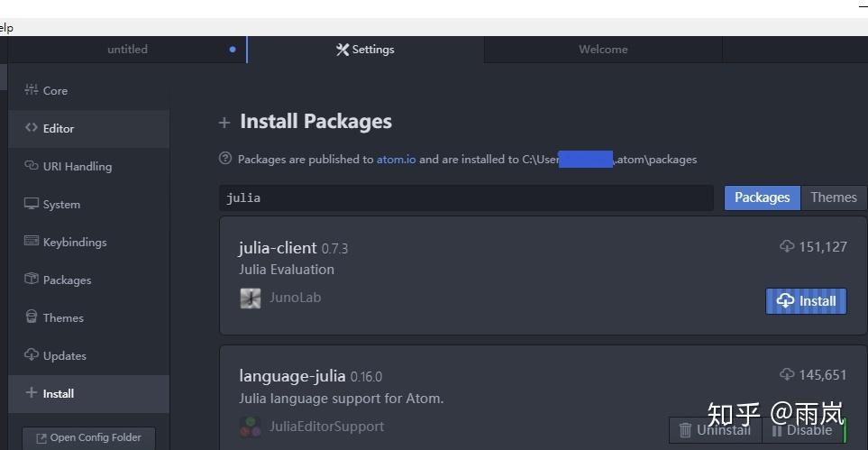868x450 pixels.
Task: Switch to the untitled tab
Action: pos(127,50)
